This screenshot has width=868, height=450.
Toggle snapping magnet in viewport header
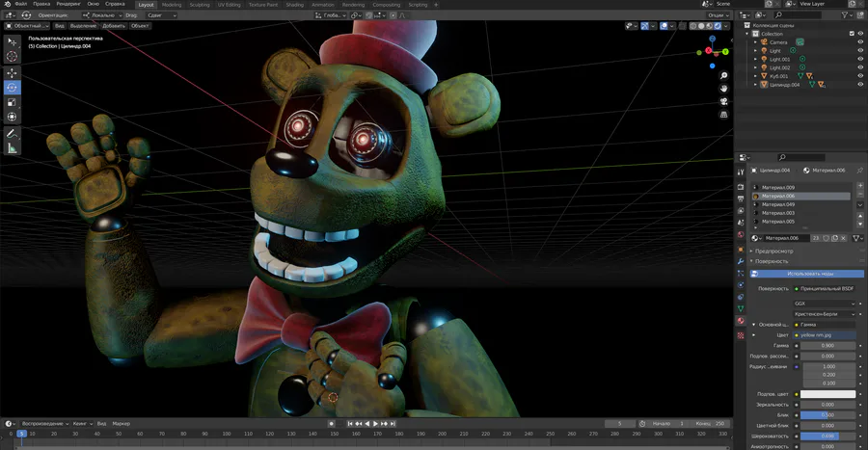click(x=369, y=15)
